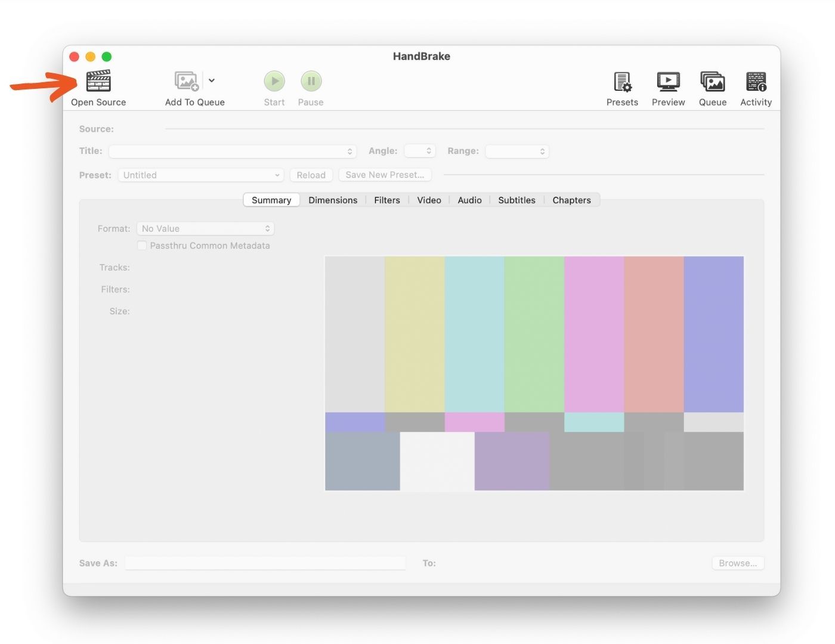Click the Open Source clapperboard icon
This screenshot has width=835, height=644.
(98, 81)
